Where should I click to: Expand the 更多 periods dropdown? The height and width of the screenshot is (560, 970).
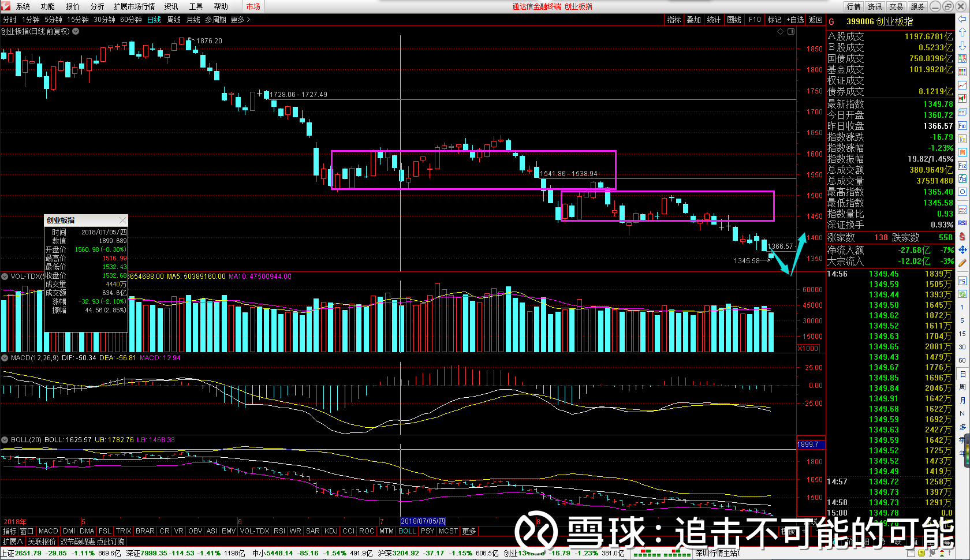(240, 20)
